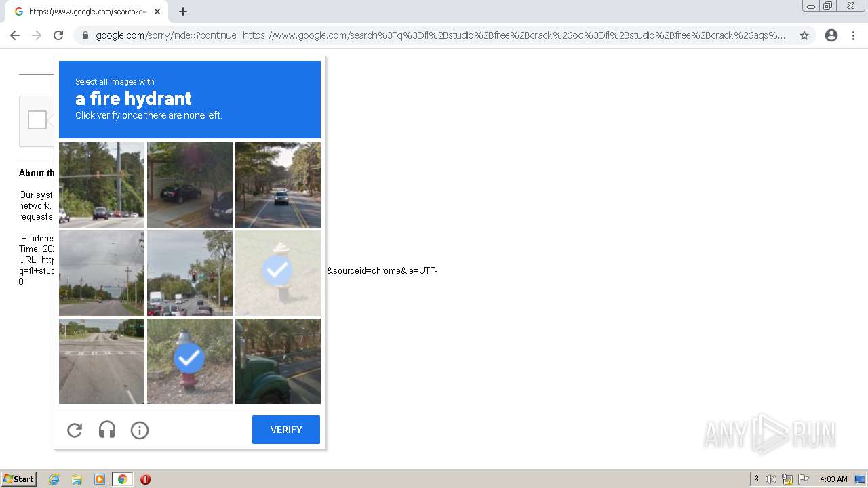Close the Google search tab
The height and width of the screenshot is (488, 868).
[x=157, y=12]
